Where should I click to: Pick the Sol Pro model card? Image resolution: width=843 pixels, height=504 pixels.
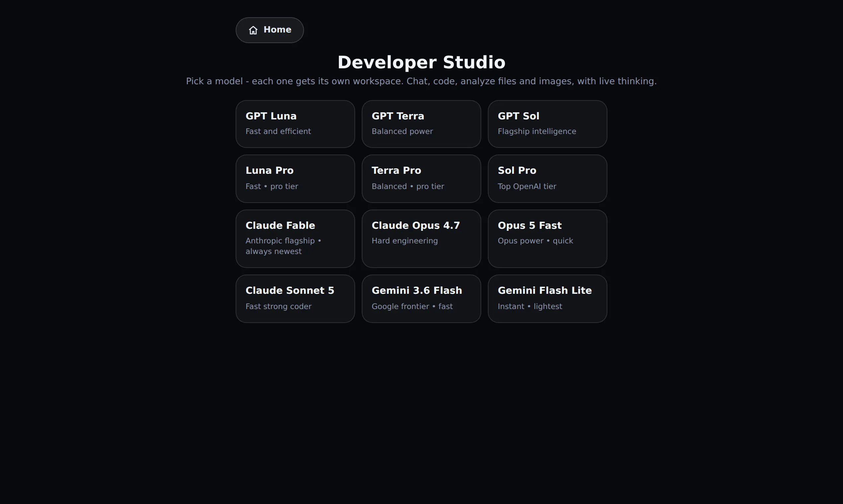547,179
